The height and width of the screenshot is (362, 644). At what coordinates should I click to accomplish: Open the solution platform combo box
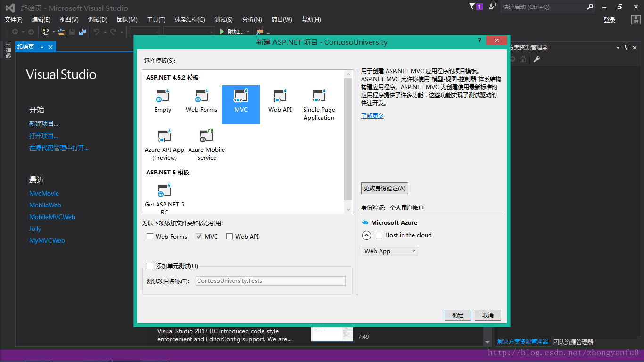click(x=189, y=32)
